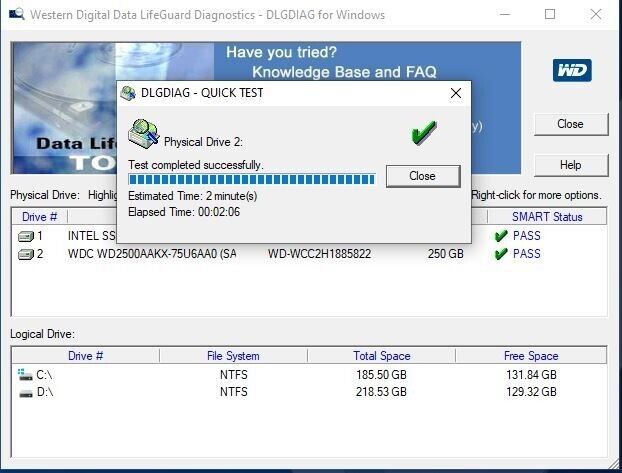The width and height of the screenshot is (622, 473).
Task: Select drive 1 disk icon
Action: click(x=26, y=236)
